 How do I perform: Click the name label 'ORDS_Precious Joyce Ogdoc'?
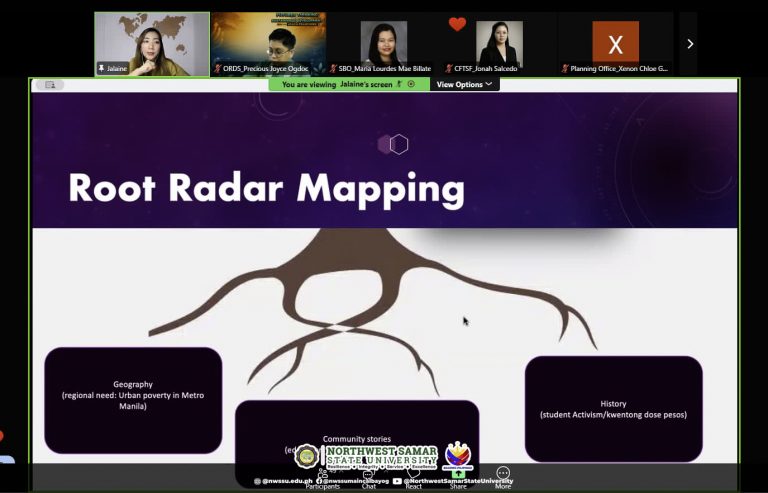(265, 69)
